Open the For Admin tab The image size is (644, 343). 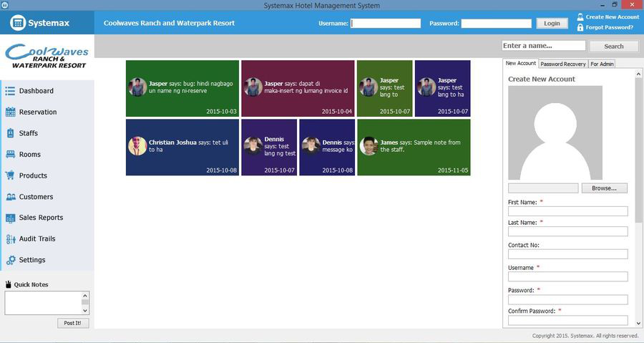602,64
